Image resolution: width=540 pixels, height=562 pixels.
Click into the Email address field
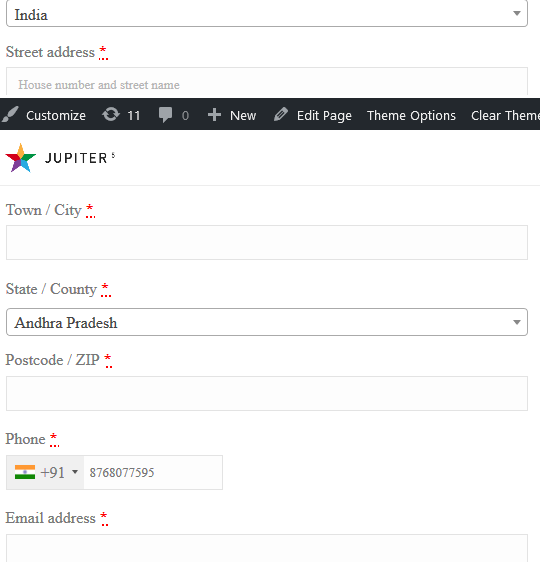click(267, 548)
